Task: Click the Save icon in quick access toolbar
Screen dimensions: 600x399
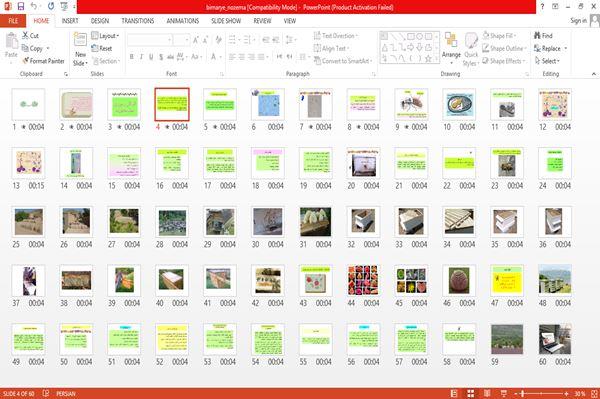Action: (x=21, y=7)
